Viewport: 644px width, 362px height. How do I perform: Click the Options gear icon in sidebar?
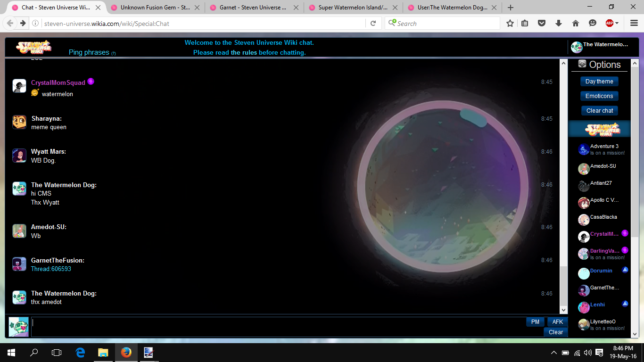[x=582, y=64]
